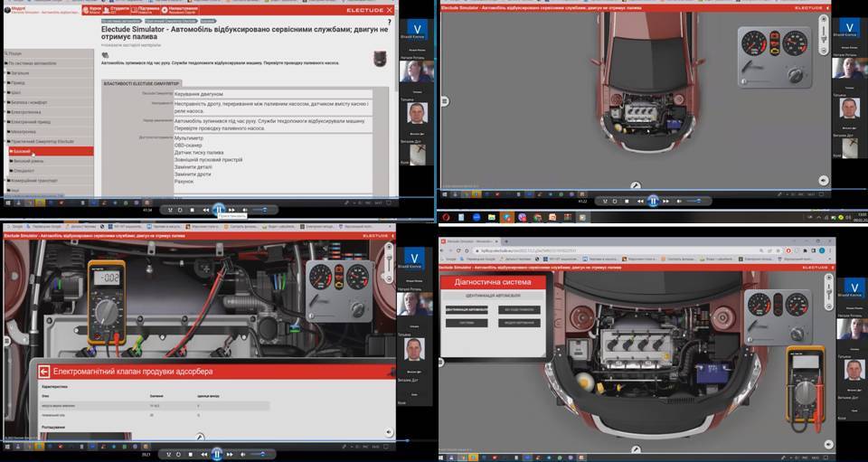Expand По системах автомобіля folder
This screenshot has width=868, height=462.
point(49,63)
